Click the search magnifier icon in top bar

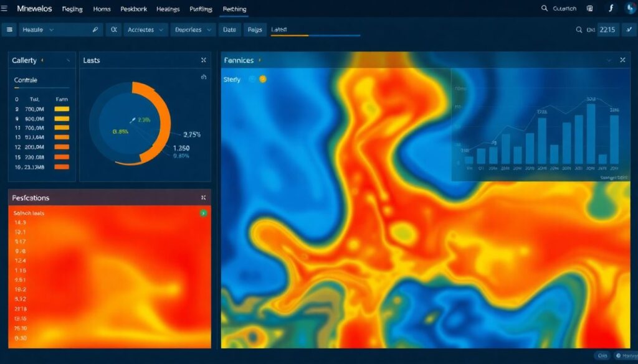click(x=544, y=9)
